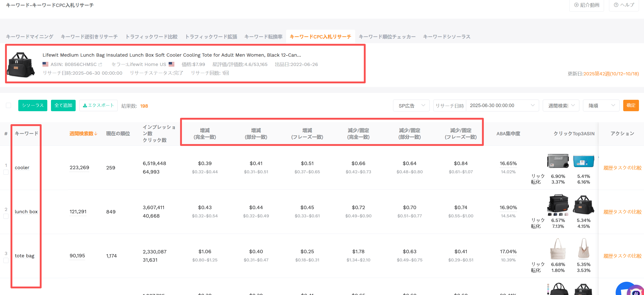Click the export download icon
The height and width of the screenshot is (295, 644).
[85, 105]
